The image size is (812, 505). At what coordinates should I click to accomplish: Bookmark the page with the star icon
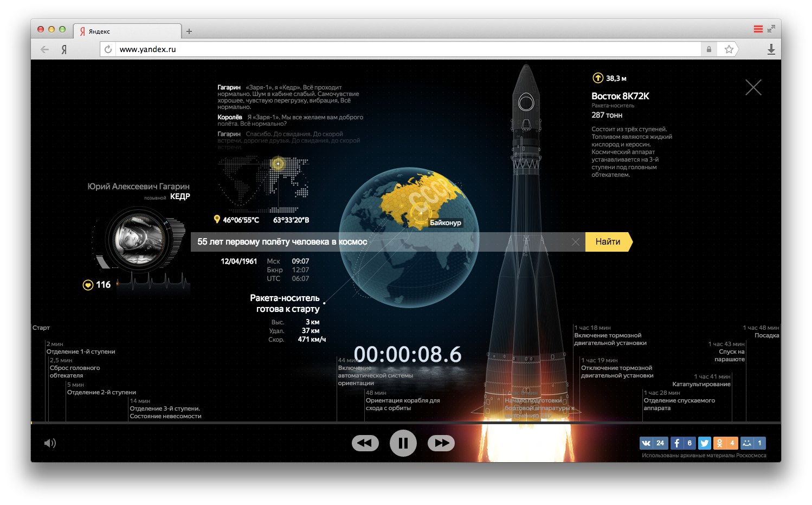729,49
